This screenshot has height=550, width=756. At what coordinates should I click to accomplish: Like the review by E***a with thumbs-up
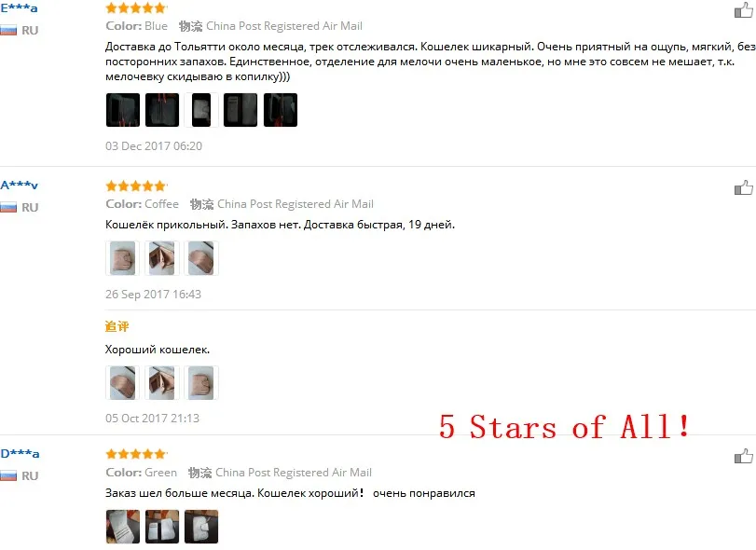(744, 10)
